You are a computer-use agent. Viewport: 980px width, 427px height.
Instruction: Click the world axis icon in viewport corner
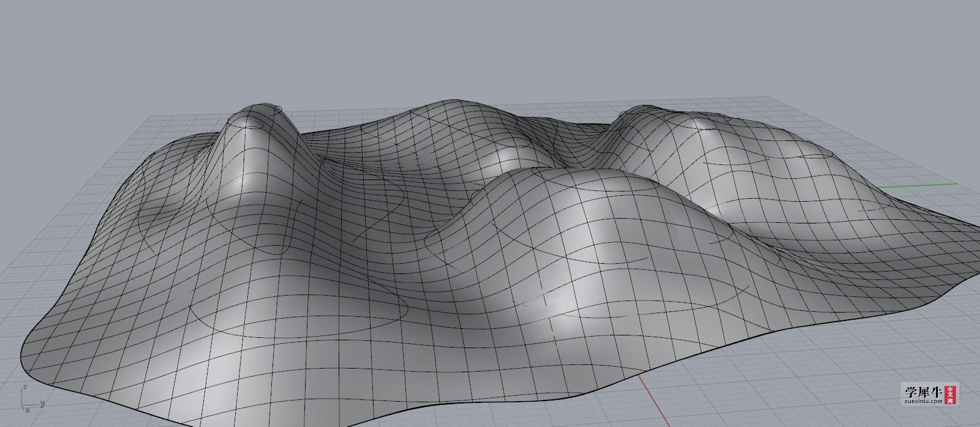[x=32, y=398]
